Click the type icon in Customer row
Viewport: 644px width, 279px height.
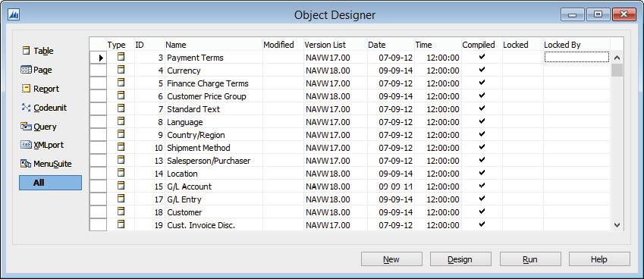(x=121, y=212)
